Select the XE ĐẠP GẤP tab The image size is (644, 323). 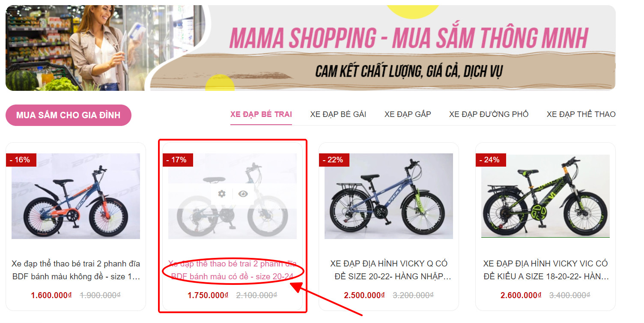coord(408,114)
